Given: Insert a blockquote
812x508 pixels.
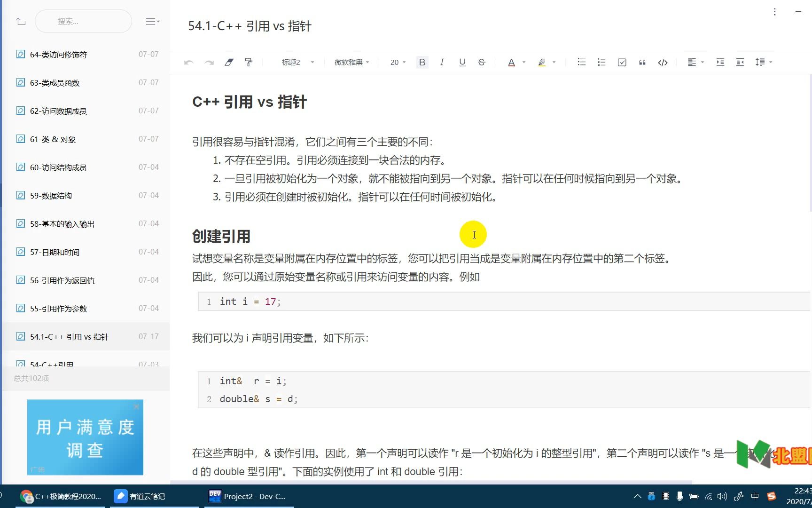Looking at the screenshot, I should [x=642, y=62].
